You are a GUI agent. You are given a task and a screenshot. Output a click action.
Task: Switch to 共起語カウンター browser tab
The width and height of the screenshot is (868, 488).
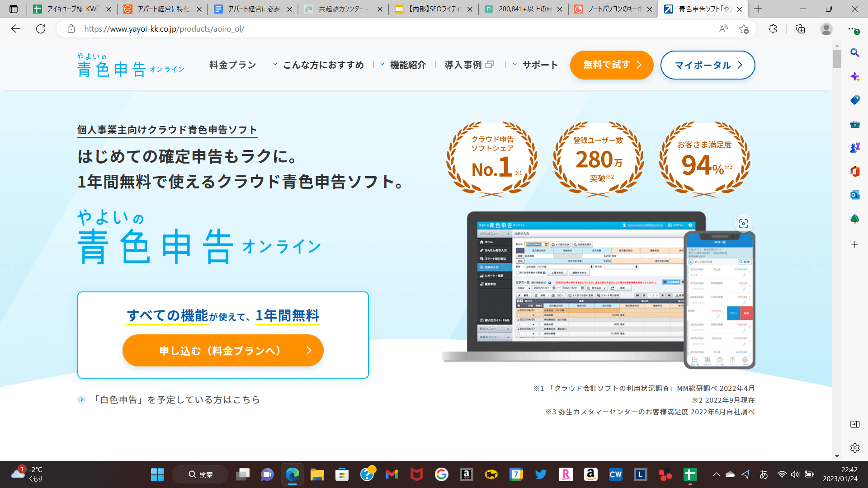343,9
